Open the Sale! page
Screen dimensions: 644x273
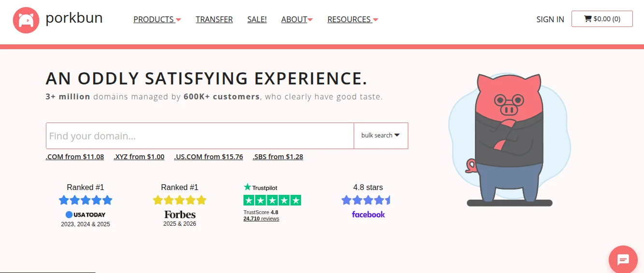(257, 19)
